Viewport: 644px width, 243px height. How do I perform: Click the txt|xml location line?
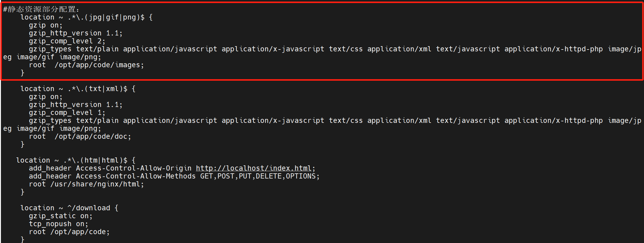[78, 89]
